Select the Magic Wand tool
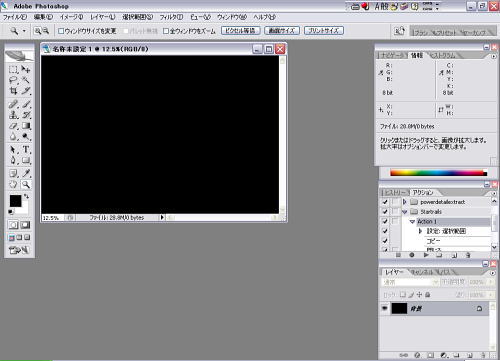The height and width of the screenshot is (361, 500). point(26,80)
